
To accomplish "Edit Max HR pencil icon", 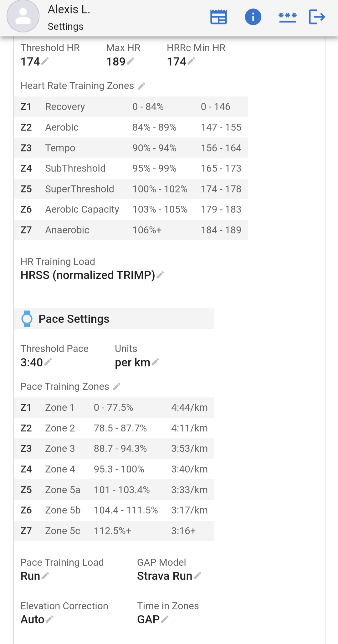I will (131, 61).
